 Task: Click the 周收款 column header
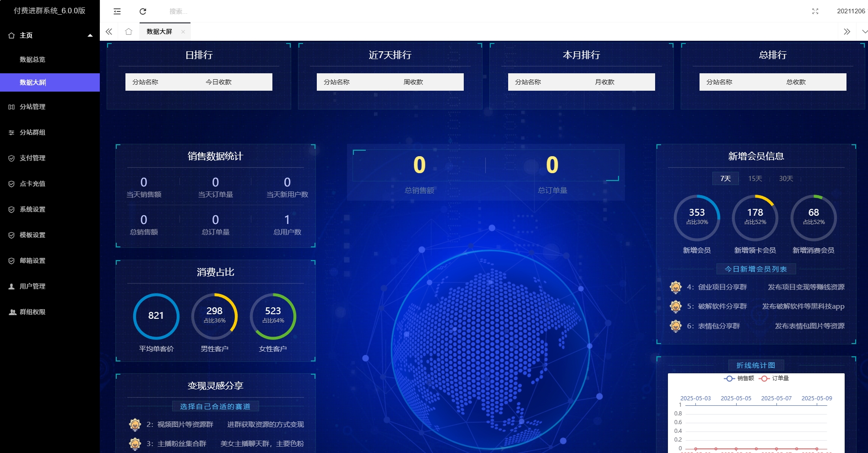click(413, 82)
